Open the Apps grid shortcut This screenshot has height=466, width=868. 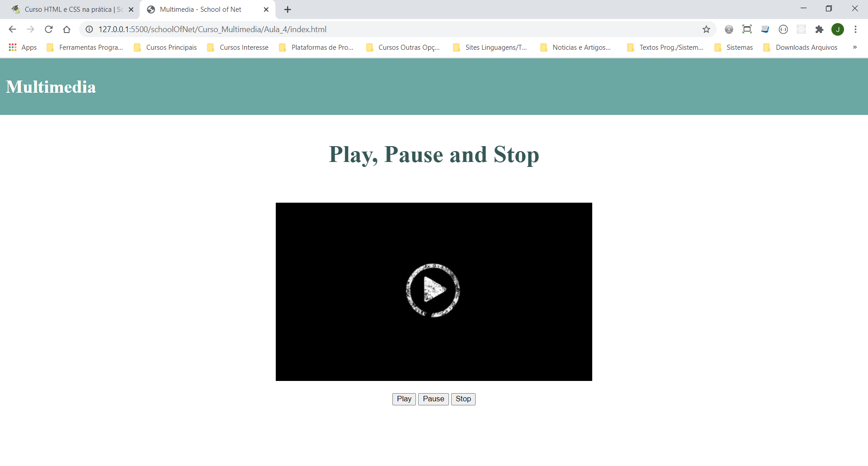point(23,48)
